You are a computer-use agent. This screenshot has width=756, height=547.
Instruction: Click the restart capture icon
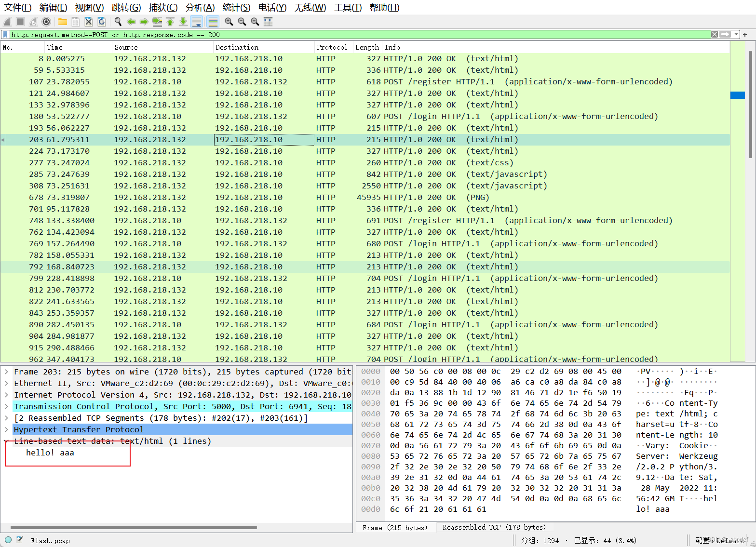33,22
